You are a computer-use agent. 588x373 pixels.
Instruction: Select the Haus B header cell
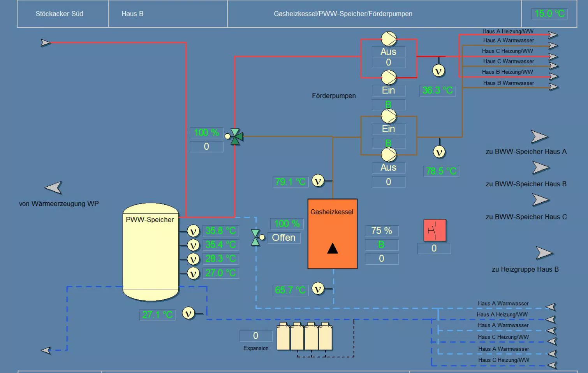click(168, 14)
